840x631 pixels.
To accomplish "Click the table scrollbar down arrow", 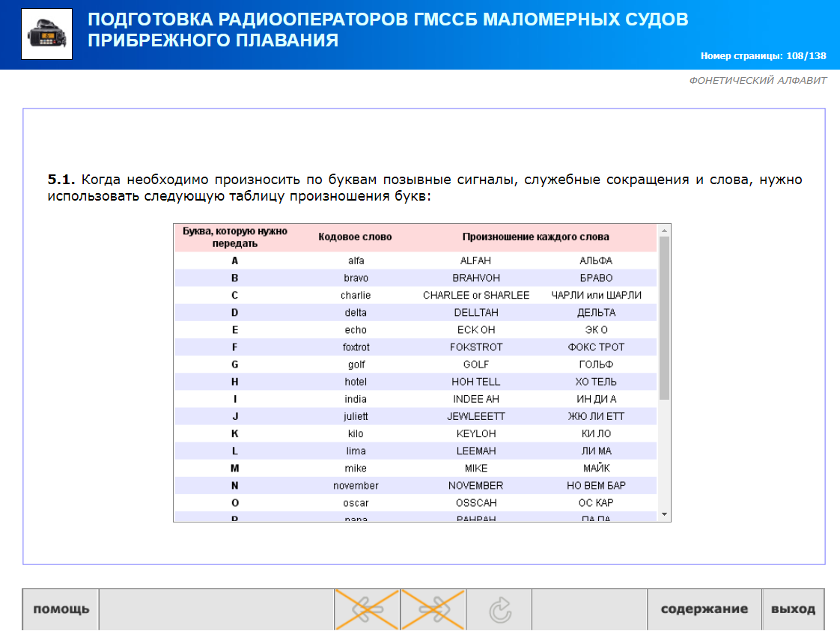I will (x=664, y=514).
